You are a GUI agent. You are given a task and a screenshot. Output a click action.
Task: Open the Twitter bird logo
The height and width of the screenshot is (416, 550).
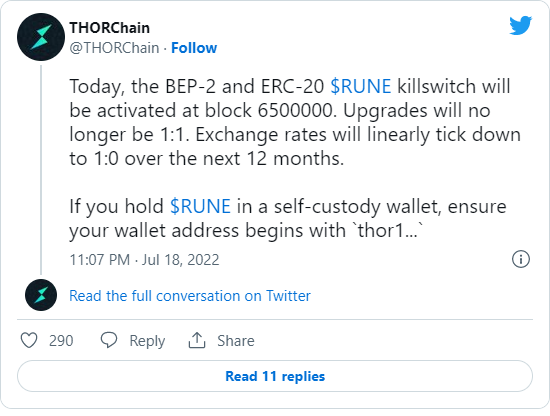pyautogui.click(x=521, y=25)
